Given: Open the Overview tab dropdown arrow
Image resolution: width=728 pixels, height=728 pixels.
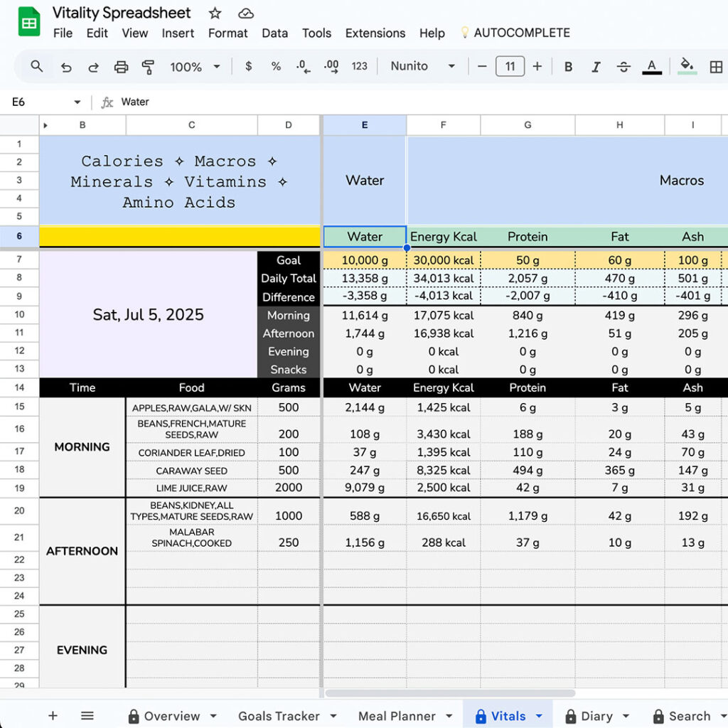Looking at the screenshot, I should (213, 716).
